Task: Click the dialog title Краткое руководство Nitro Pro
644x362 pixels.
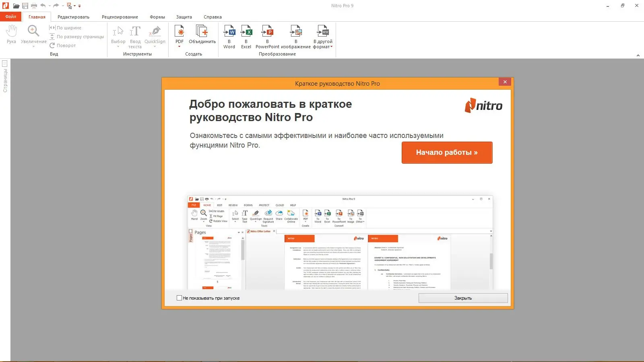Action: (x=337, y=84)
